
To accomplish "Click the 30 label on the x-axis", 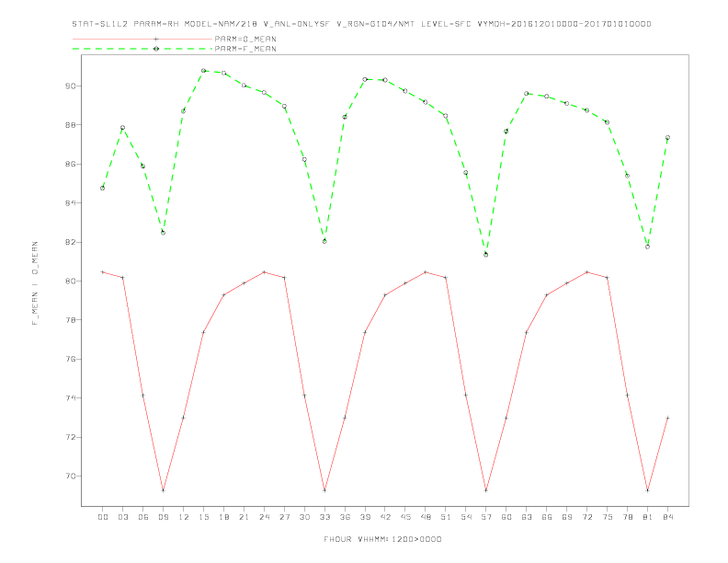I will click(x=304, y=517).
